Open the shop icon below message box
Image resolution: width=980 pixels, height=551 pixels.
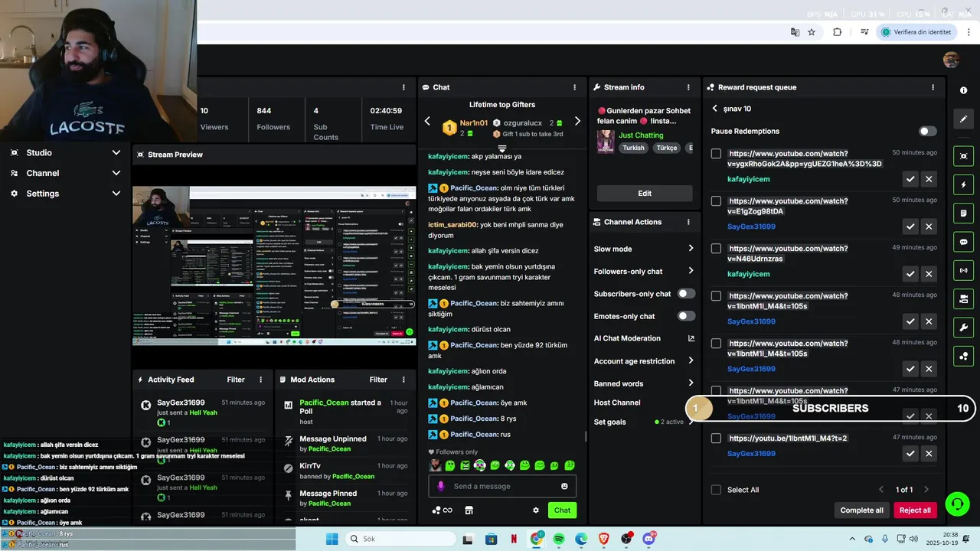click(469, 510)
